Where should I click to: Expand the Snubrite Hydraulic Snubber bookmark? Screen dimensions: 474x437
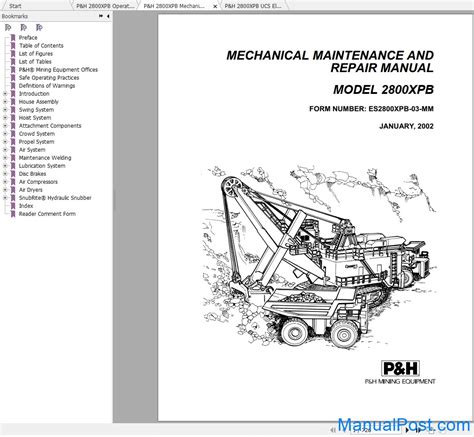[5, 198]
